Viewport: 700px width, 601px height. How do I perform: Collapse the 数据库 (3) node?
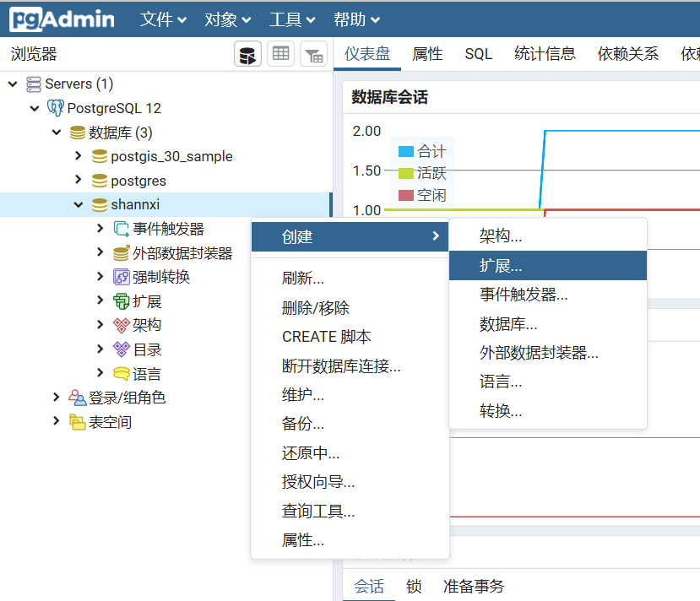pos(57,132)
